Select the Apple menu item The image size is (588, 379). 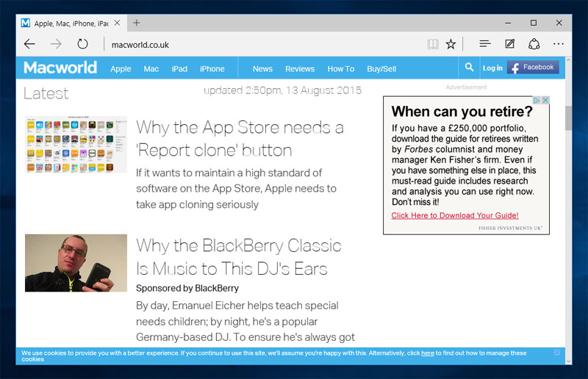(x=121, y=69)
